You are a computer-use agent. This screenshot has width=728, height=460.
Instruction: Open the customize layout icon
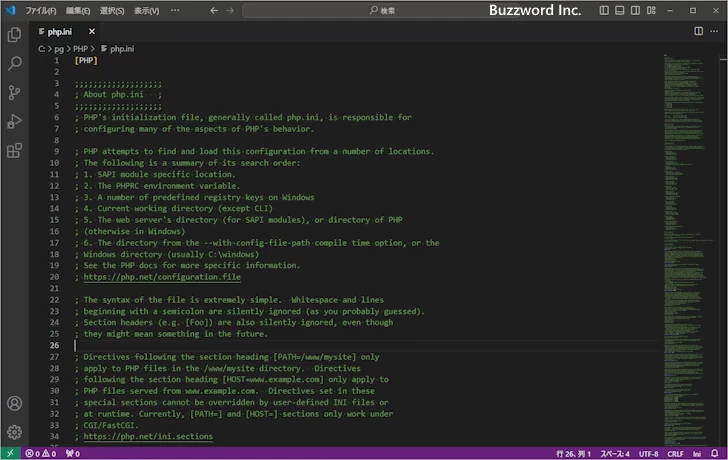click(x=651, y=10)
